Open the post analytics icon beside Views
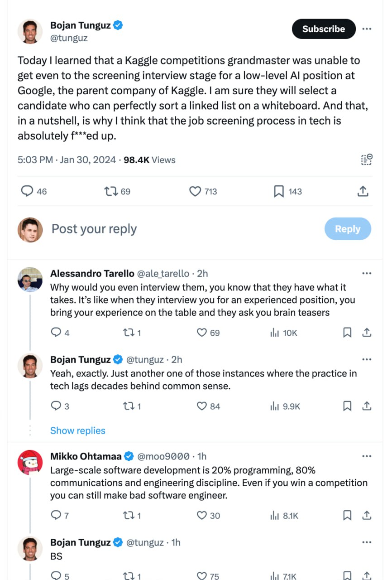This screenshot has height=580, width=392. [366, 159]
